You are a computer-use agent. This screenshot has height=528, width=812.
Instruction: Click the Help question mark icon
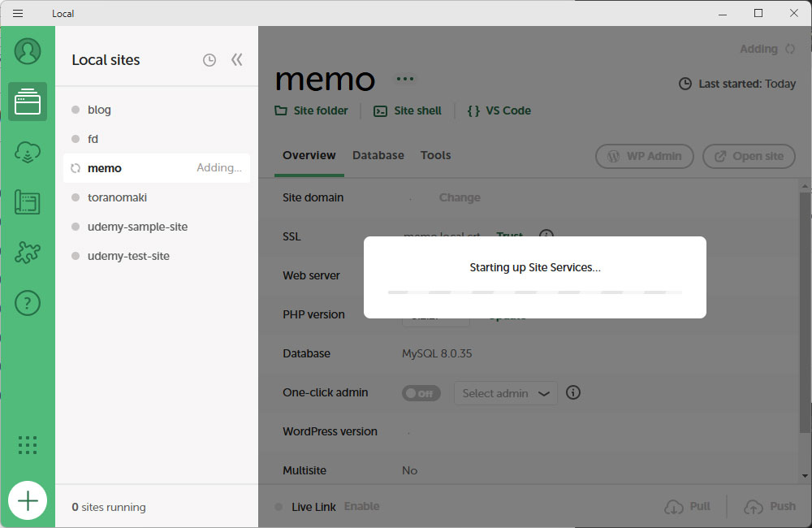[28, 303]
